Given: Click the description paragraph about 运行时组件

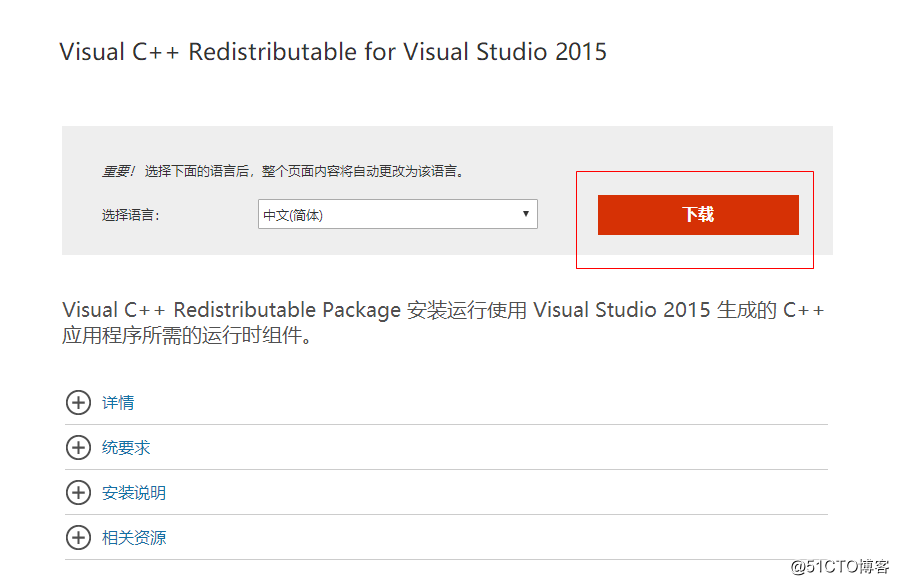Looking at the screenshot, I should [443, 322].
